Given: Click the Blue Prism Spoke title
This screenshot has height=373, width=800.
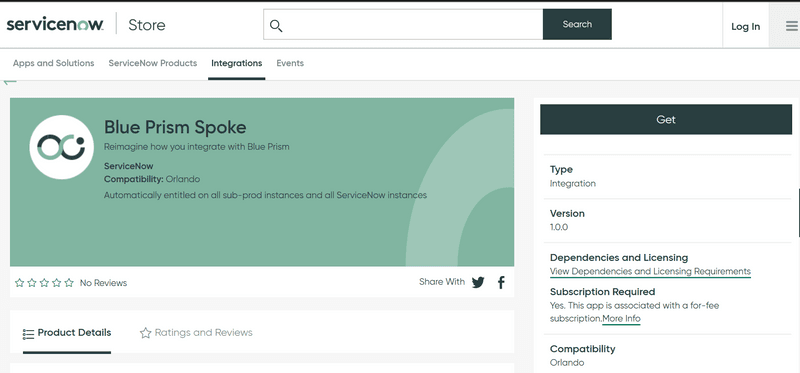Looking at the screenshot, I should [x=175, y=127].
